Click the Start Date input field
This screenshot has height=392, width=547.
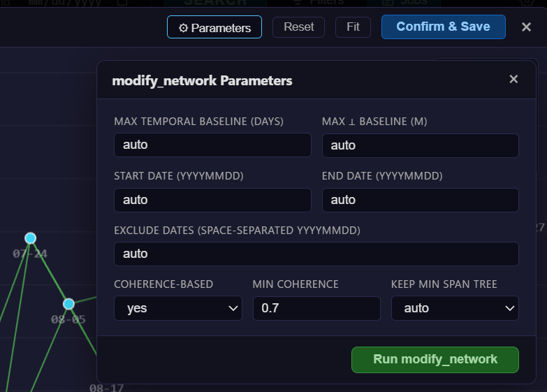(212, 200)
